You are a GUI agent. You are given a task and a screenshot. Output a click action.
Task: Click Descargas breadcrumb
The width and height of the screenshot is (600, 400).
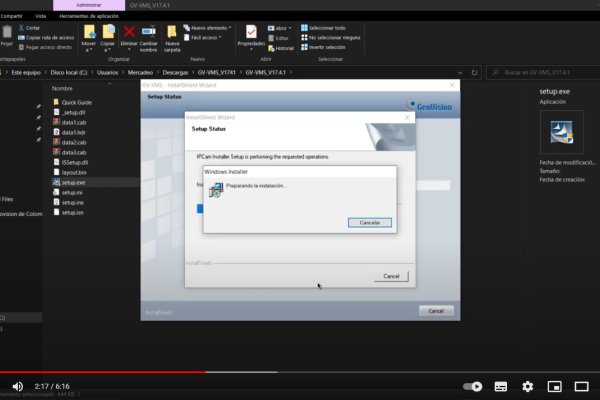point(175,72)
